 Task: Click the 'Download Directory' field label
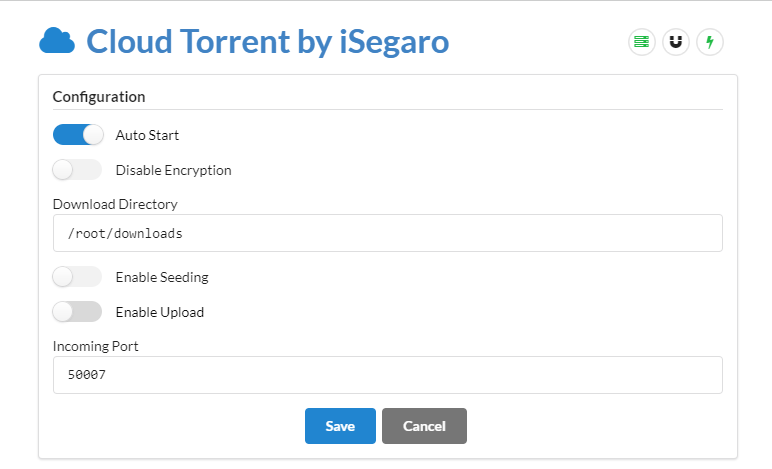[115, 204]
